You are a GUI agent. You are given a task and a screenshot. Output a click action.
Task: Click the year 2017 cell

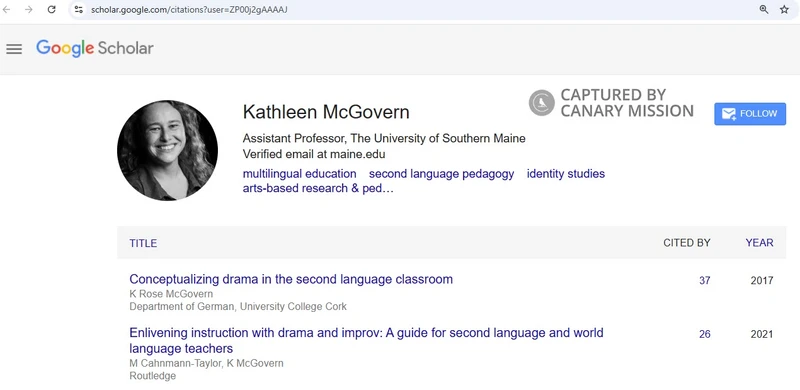tap(762, 280)
